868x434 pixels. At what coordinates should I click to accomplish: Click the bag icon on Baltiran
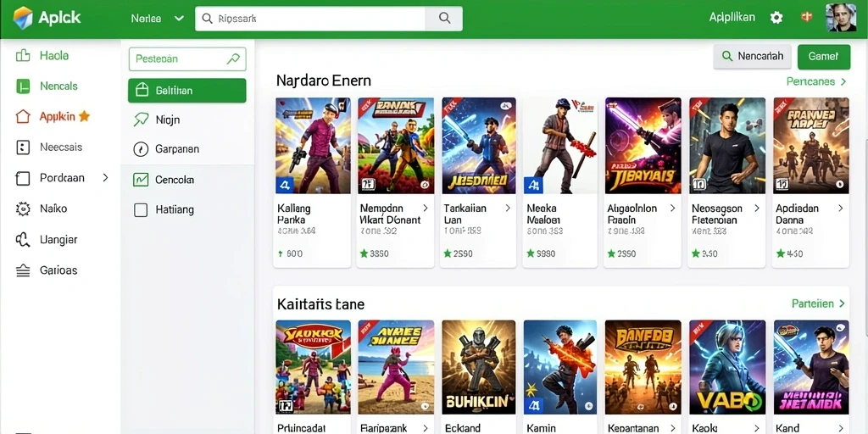(142, 90)
